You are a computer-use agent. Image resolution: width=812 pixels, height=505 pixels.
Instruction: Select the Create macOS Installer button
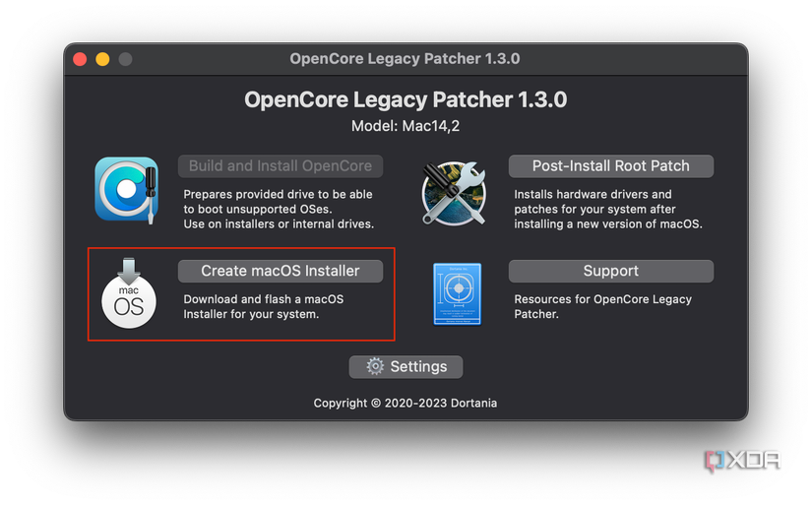281,271
